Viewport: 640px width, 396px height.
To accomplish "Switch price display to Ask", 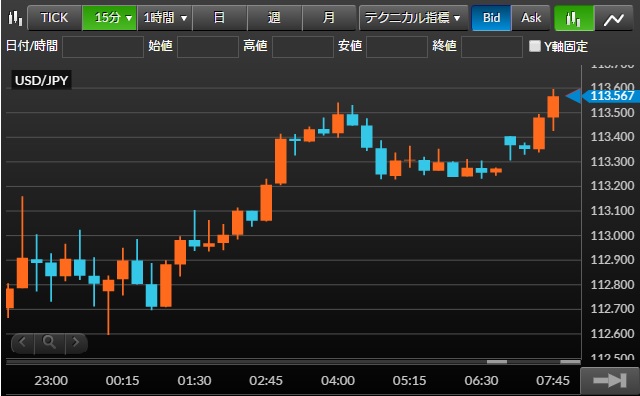I will [x=531, y=18].
